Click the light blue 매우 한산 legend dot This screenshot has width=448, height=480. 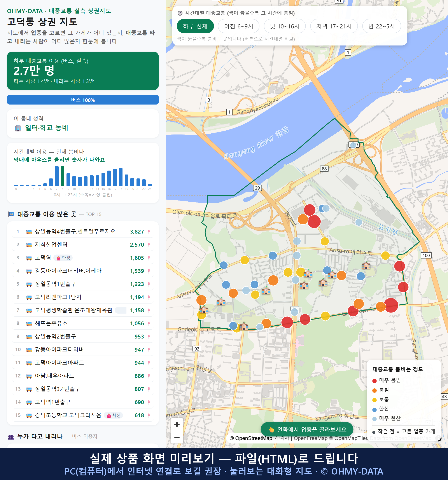tap(374, 419)
